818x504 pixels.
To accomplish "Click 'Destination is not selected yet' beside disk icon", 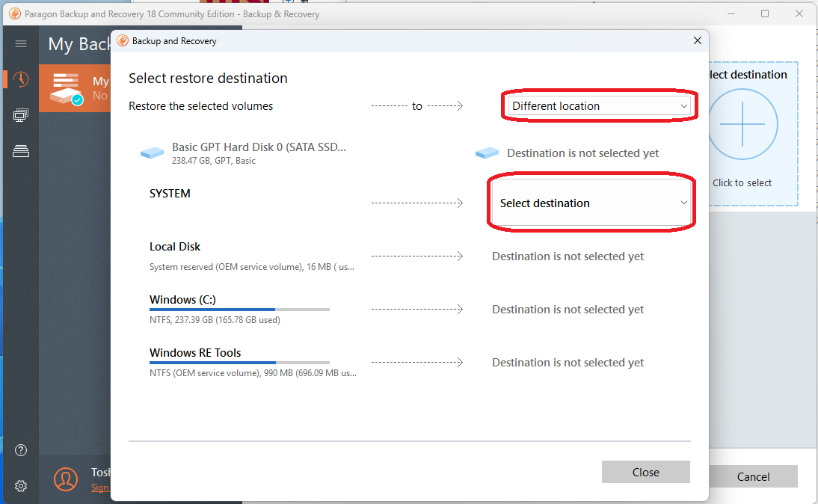I will [582, 153].
